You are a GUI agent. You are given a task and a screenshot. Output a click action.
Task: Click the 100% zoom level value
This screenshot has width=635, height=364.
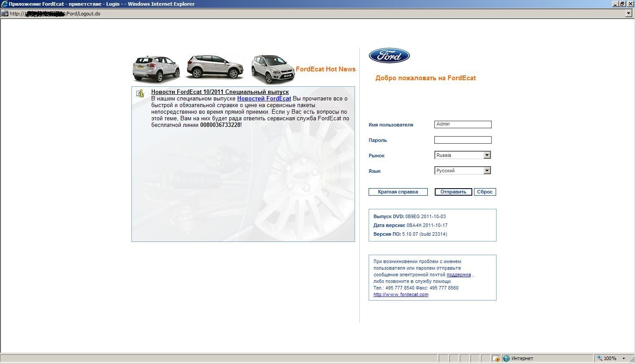pyautogui.click(x=610, y=359)
